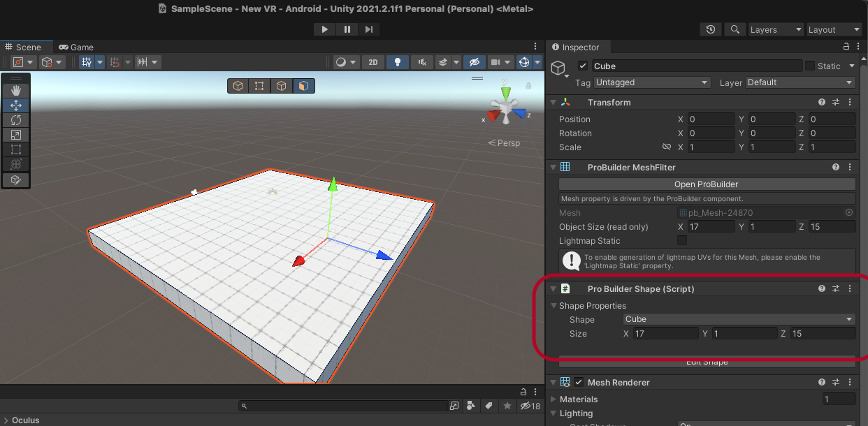Switch ProBuilder to Object selection mode
868x426 pixels.
(x=238, y=86)
